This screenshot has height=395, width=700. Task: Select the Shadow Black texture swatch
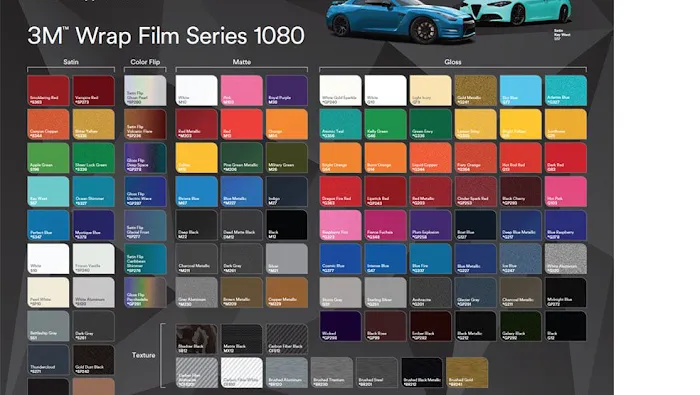(196, 339)
